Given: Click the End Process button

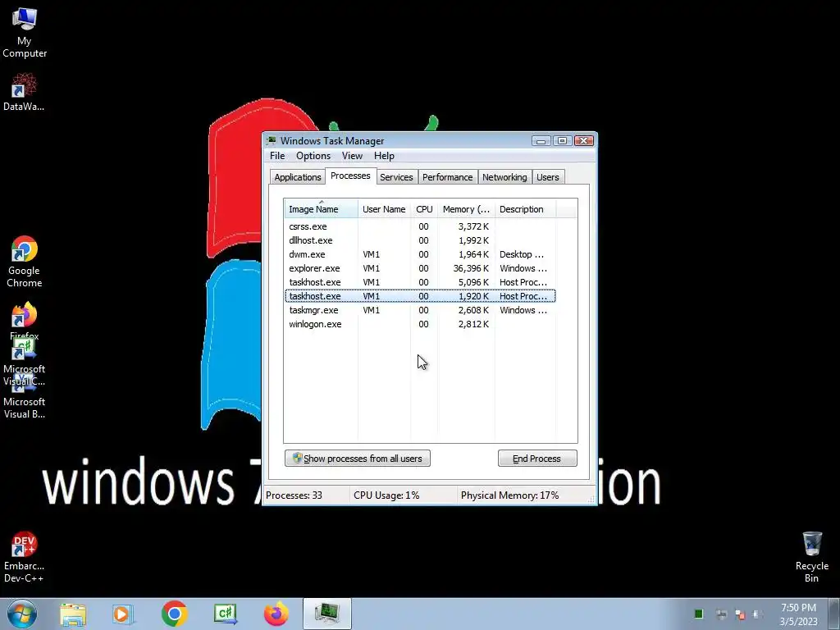Looking at the screenshot, I should 537,459.
